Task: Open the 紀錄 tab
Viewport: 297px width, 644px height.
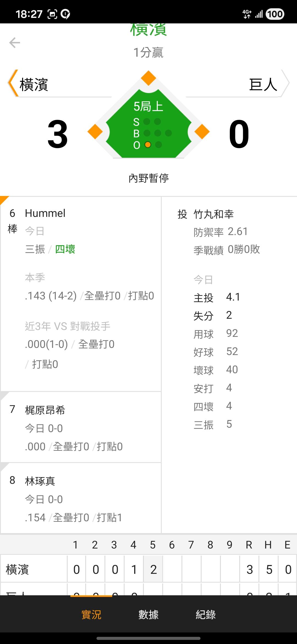Action: [205, 615]
